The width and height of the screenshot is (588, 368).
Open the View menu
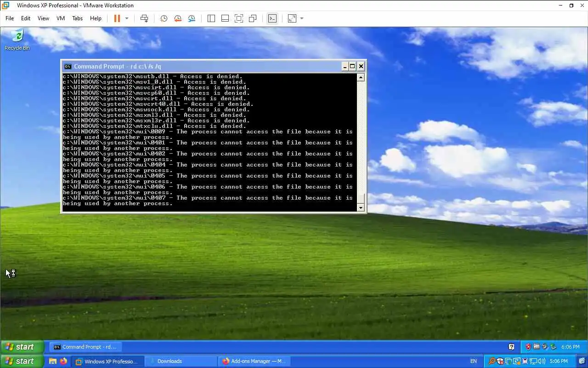(x=43, y=18)
